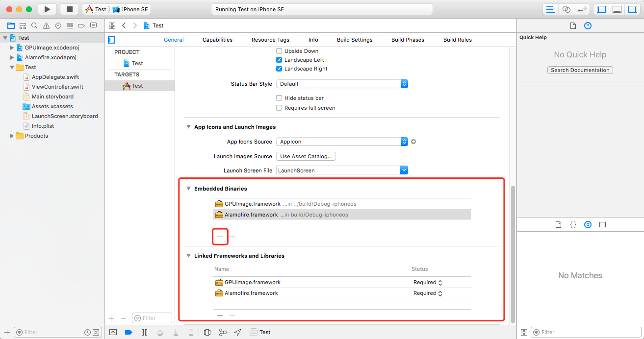Open the Code Snippet library
Viewport: 644px width, 339px height.
tap(573, 225)
